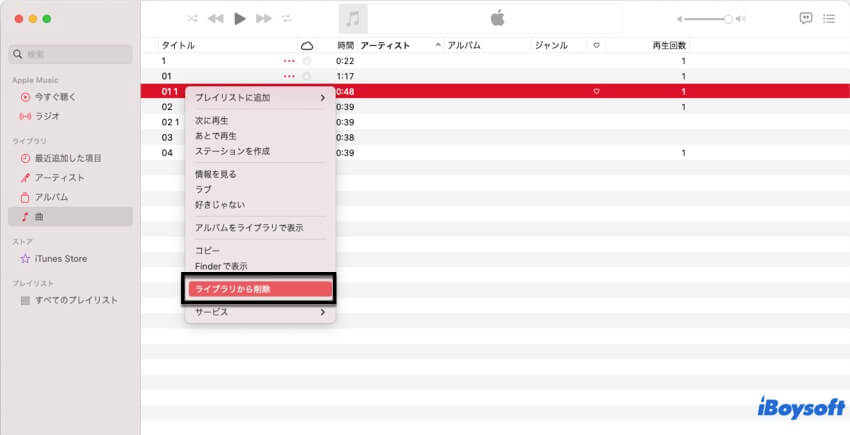Click duration 0:38 in song list
This screenshot has height=435, width=850.
pos(345,137)
